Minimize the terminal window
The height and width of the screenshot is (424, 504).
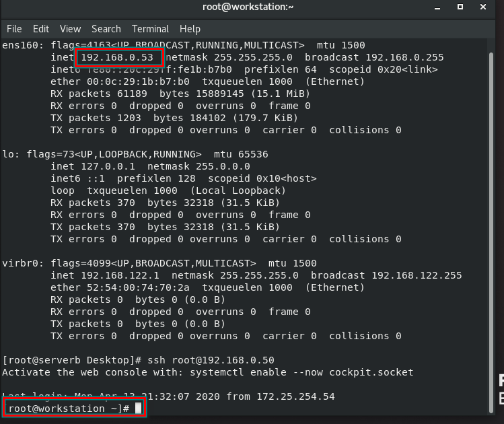[437, 7]
